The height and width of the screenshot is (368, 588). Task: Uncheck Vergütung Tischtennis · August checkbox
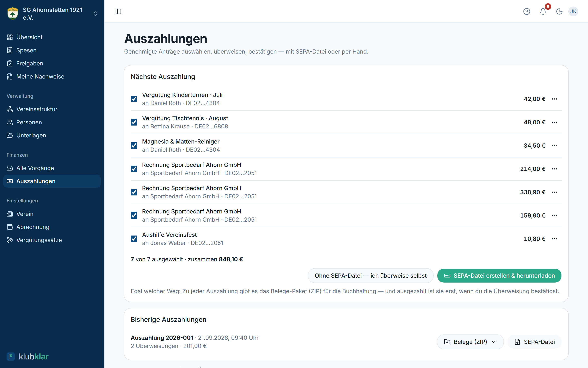(134, 122)
